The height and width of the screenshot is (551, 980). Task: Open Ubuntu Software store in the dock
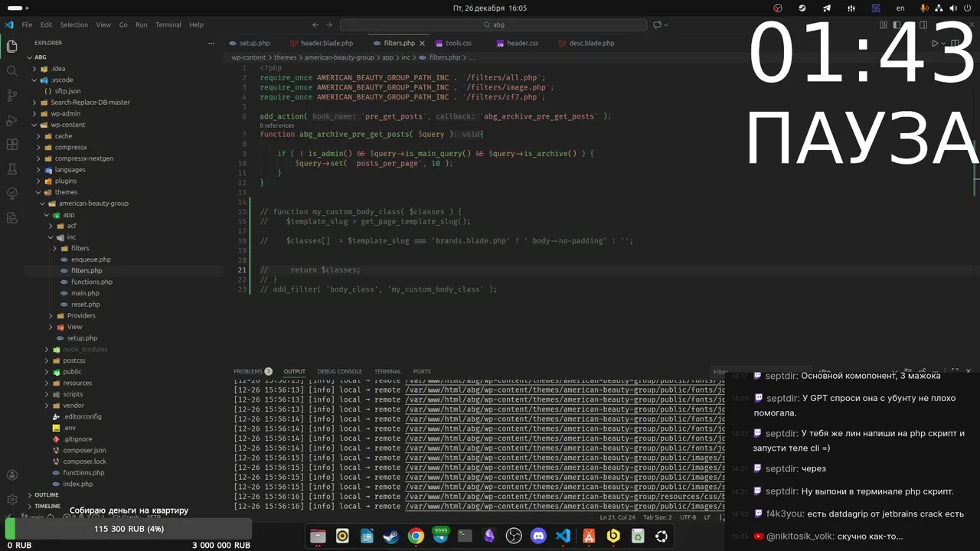589,536
